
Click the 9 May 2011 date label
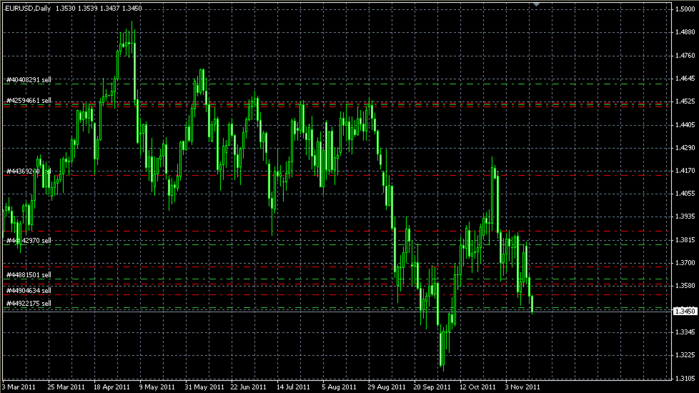[157, 387]
